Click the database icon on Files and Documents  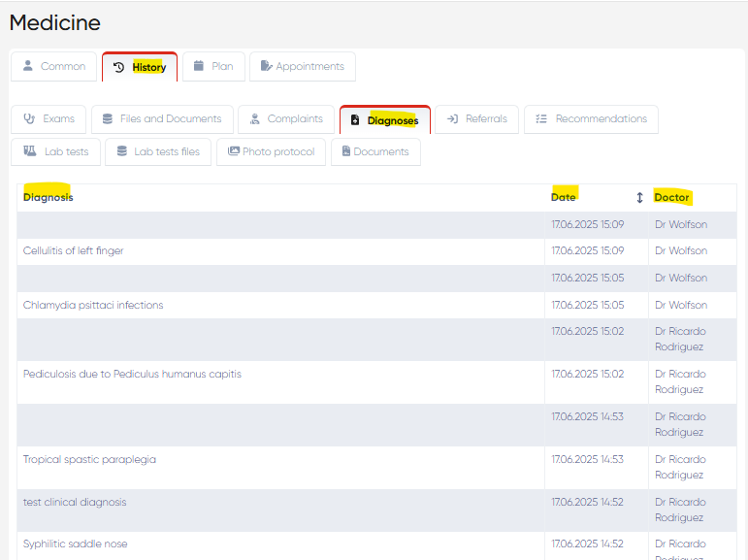108,119
